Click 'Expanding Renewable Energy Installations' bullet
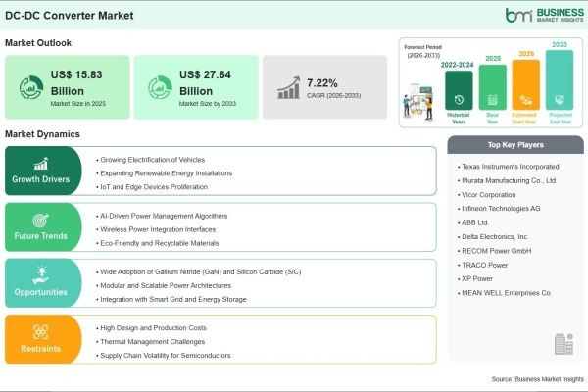The image size is (588, 392). pyautogui.click(x=164, y=173)
